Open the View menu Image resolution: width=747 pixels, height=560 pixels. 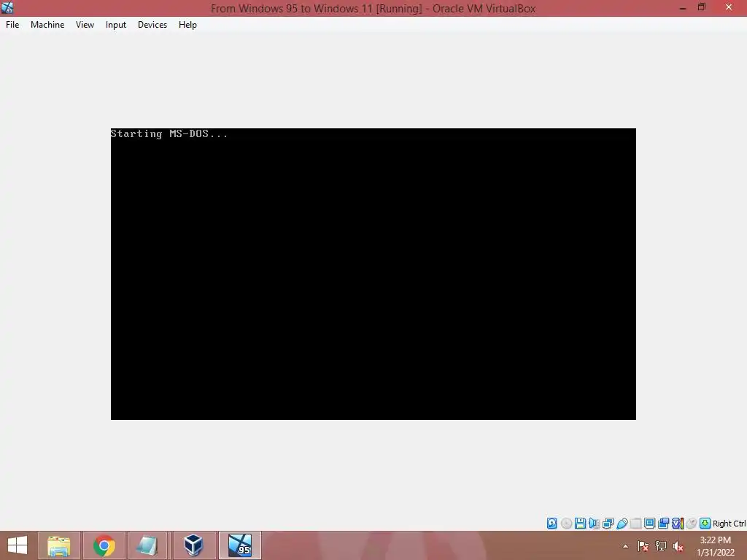pyautogui.click(x=85, y=25)
